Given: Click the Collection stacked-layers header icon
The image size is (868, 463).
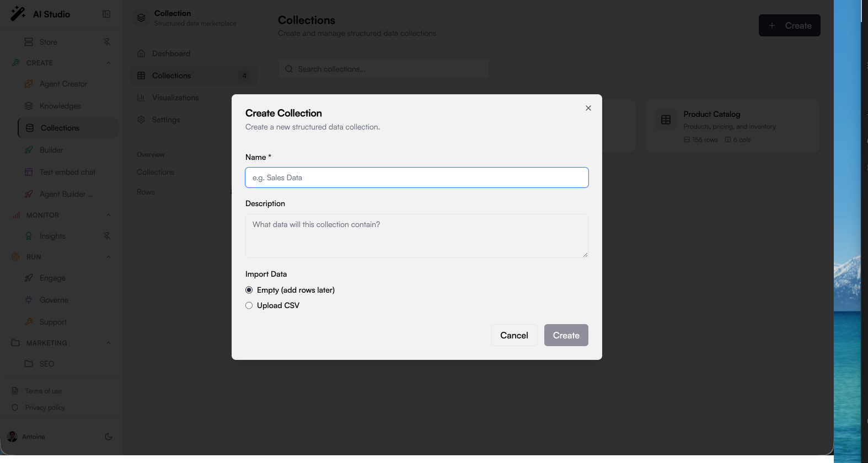Looking at the screenshot, I should pos(141,18).
